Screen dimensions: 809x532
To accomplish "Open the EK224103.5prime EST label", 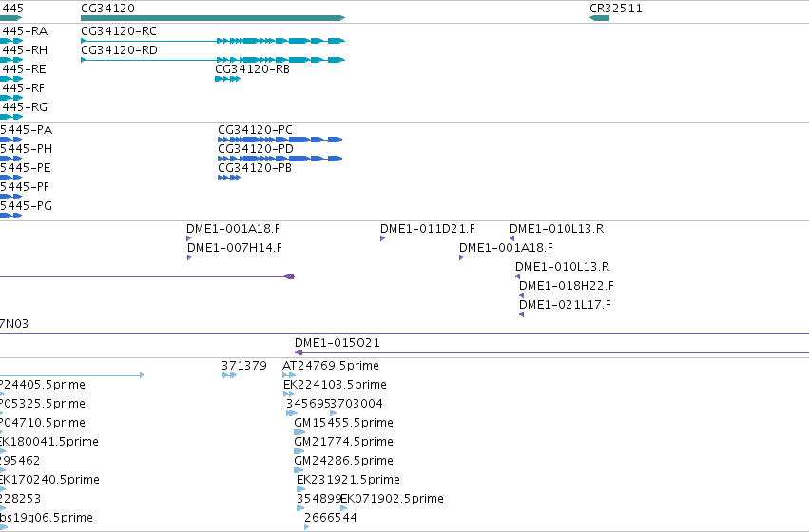I will (x=335, y=385).
